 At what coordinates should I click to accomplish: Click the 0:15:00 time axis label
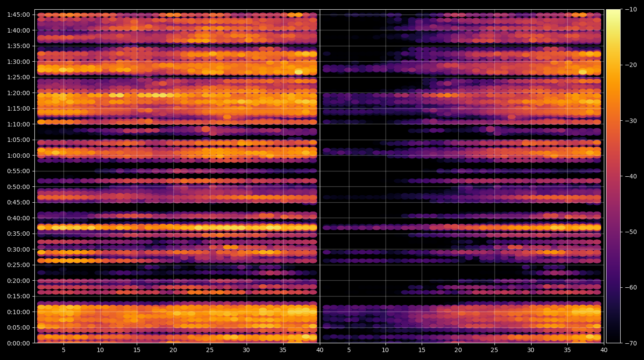(19, 296)
